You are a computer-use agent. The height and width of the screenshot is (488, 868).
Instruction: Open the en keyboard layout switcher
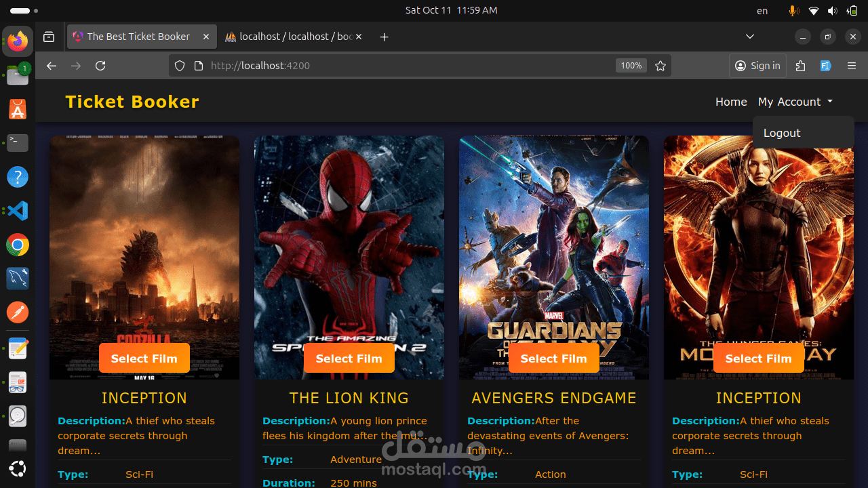point(762,11)
